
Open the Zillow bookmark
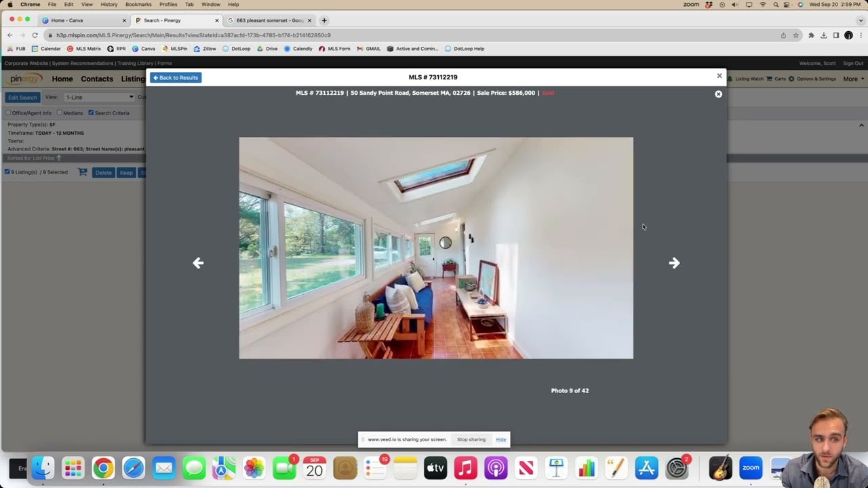(205, 49)
